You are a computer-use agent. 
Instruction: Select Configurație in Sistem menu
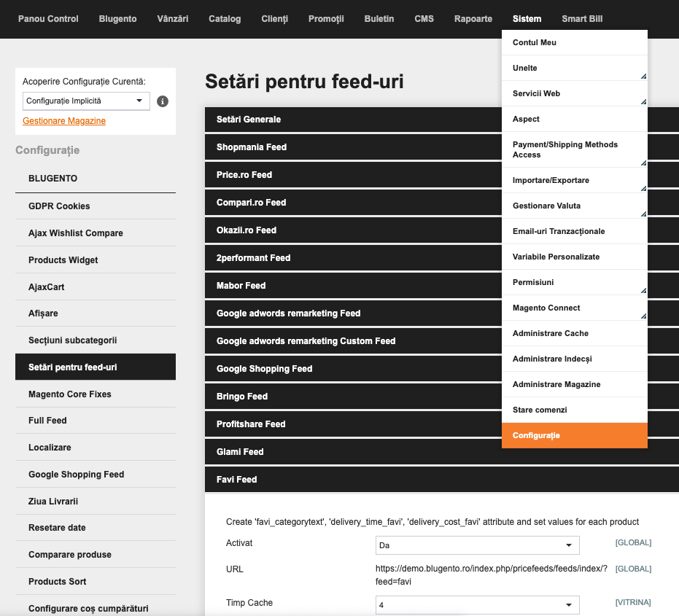[574, 435]
